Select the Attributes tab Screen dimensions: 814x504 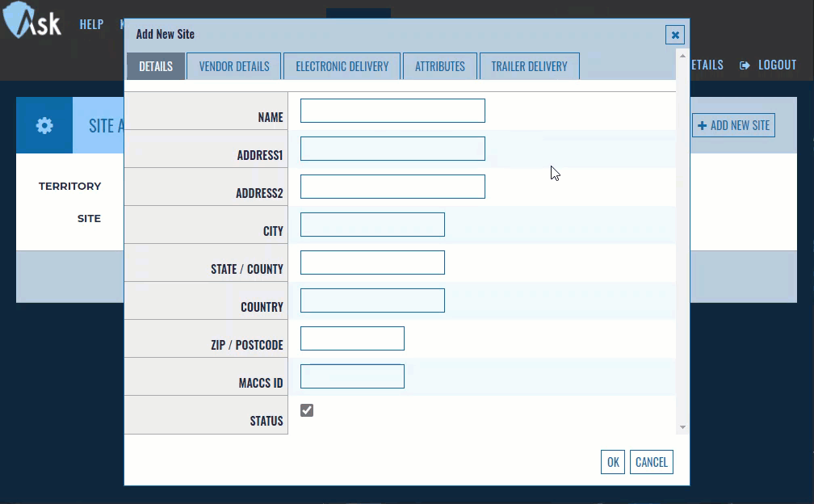pyautogui.click(x=440, y=66)
